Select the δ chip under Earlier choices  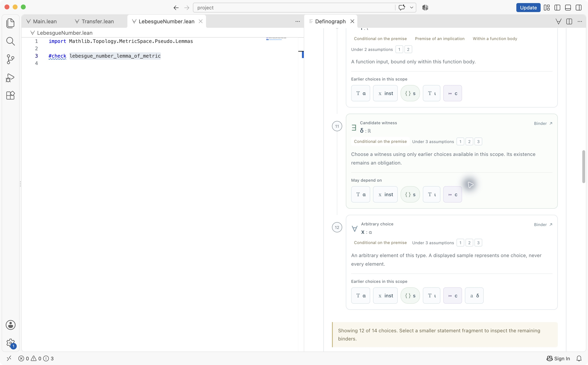(474, 296)
